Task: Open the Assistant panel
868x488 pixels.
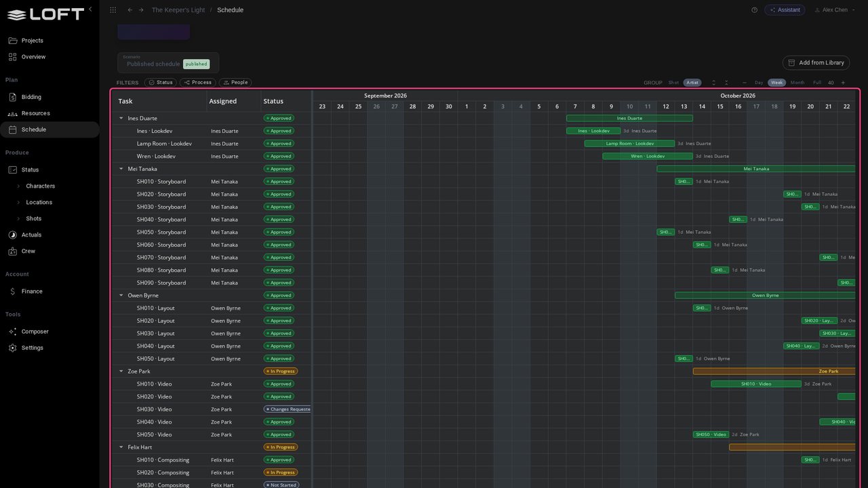Action: pos(785,10)
